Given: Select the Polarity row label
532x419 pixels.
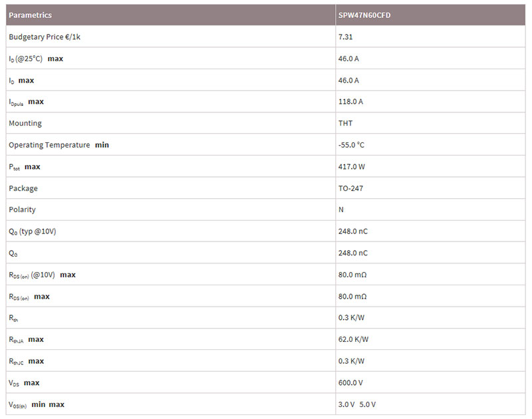Looking at the screenshot, I should (22, 210).
